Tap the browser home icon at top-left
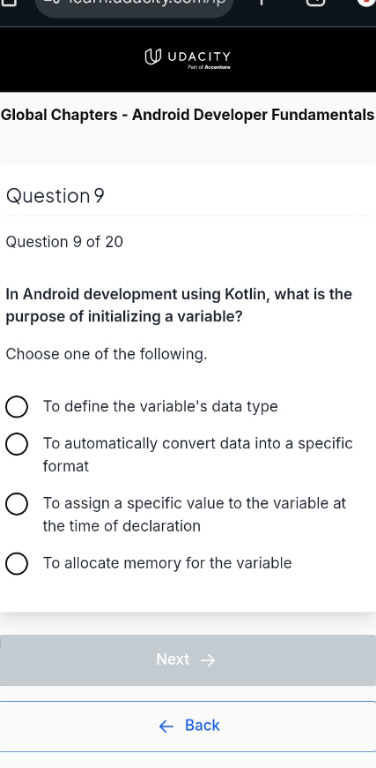376x768 pixels. coord(10,2)
